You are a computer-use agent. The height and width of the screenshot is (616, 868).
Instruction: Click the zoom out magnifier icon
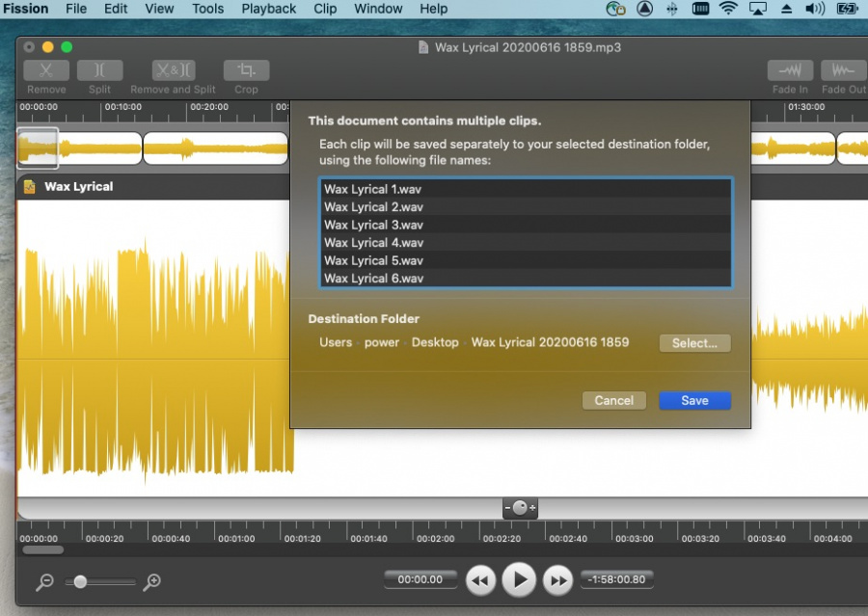pos(44,582)
